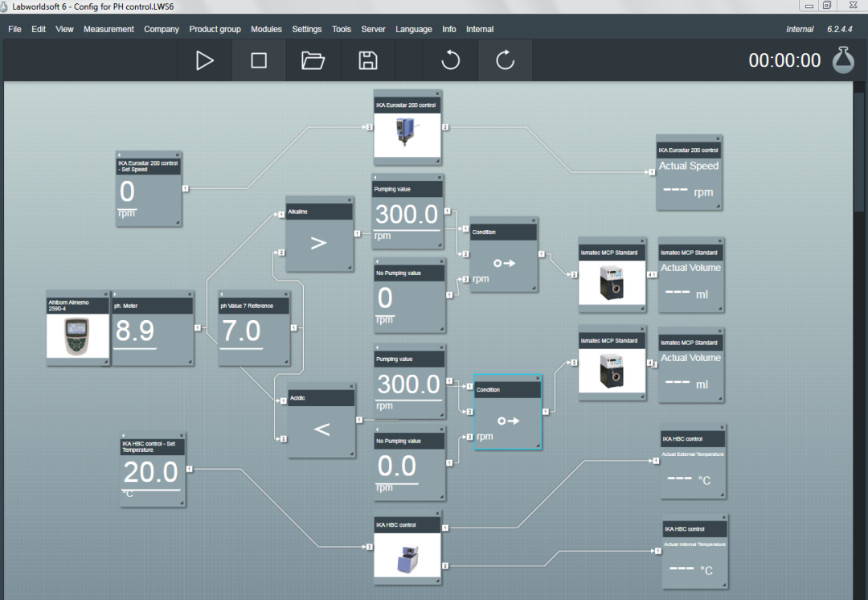Edit the ph reference value 7.0

point(241,331)
